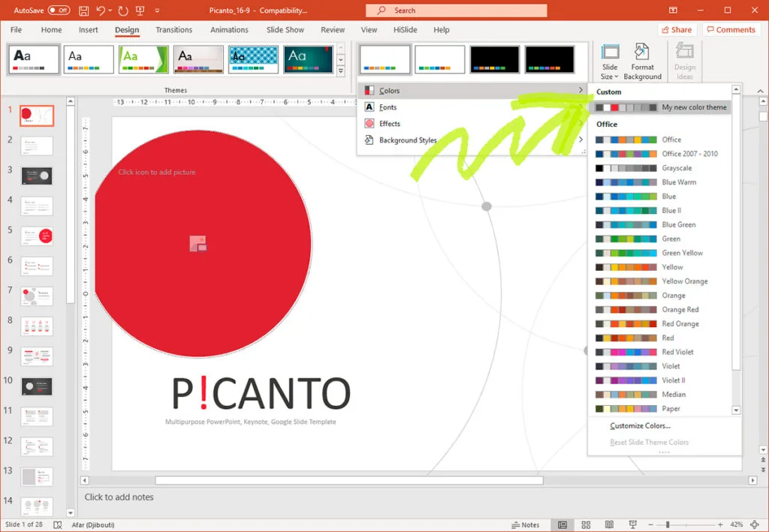Click the search magnifier icon
The image size is (769, 532).
(381, 11)
